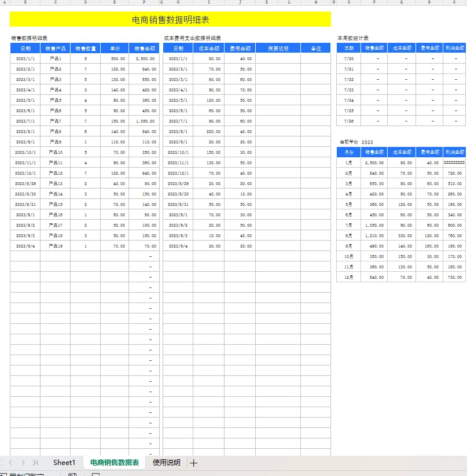
Task: Select the 产品19 cell
Action: 55,246
